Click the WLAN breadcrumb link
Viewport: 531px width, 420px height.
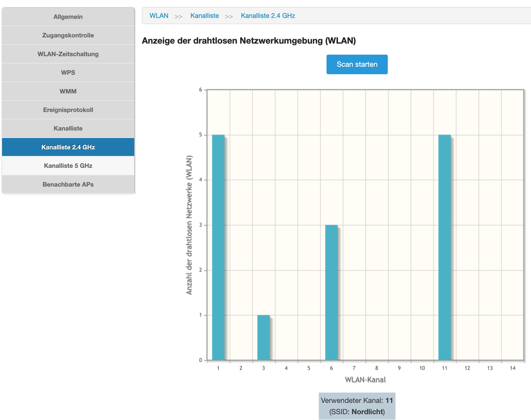[159, 15]
